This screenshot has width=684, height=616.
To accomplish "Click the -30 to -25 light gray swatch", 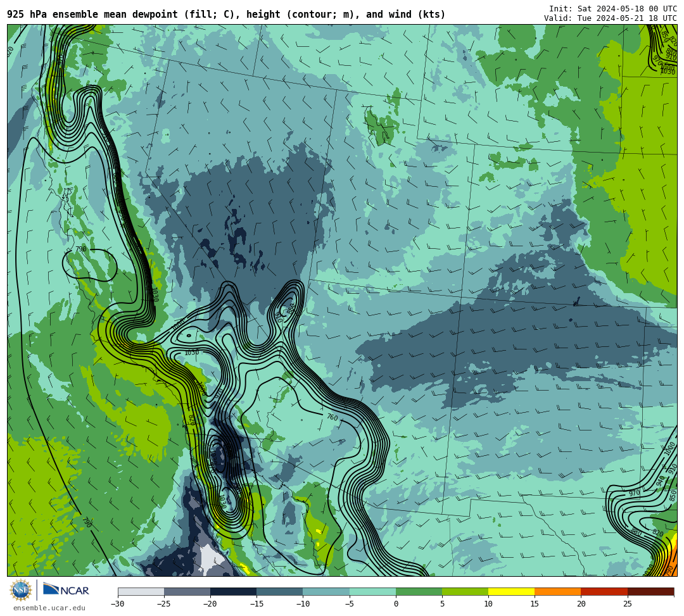I will [141, 591].
